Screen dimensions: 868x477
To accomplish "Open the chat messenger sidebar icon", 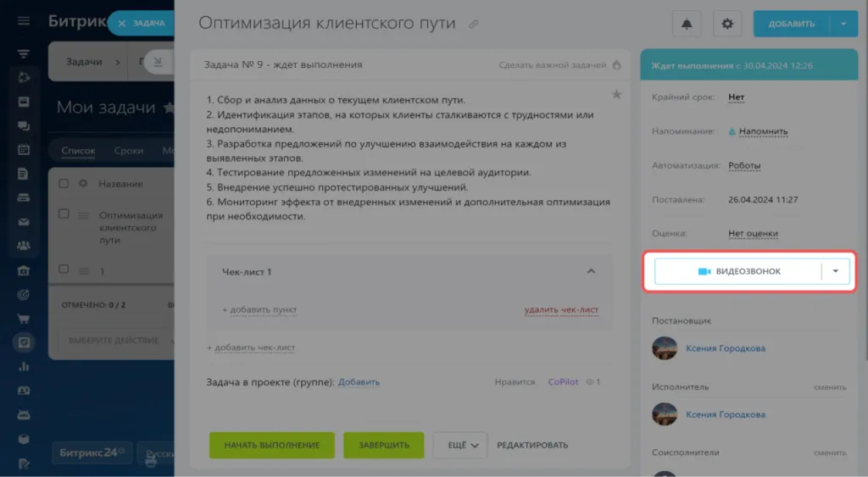I will (x=23, y=125).
